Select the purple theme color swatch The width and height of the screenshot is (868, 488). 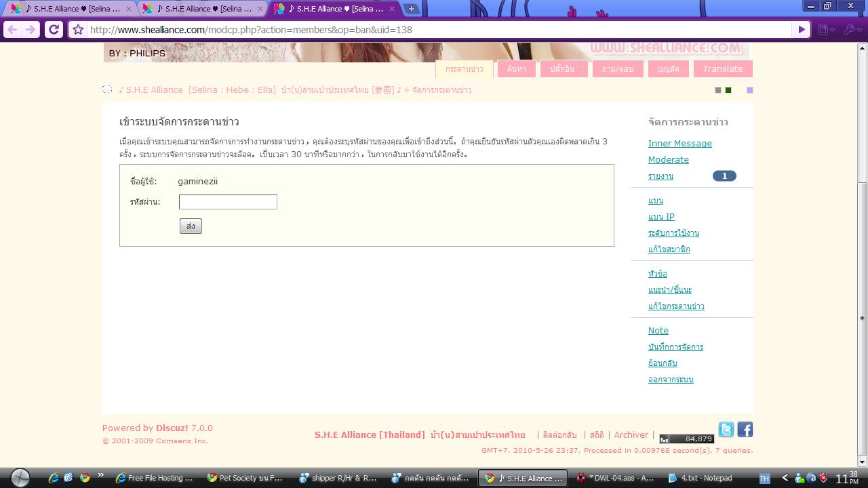point(750,90)
